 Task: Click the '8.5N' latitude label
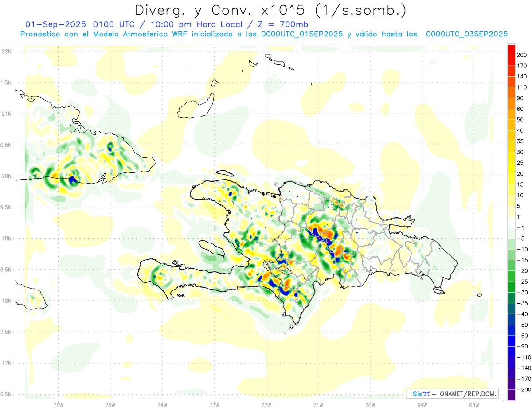click(7, 270)
